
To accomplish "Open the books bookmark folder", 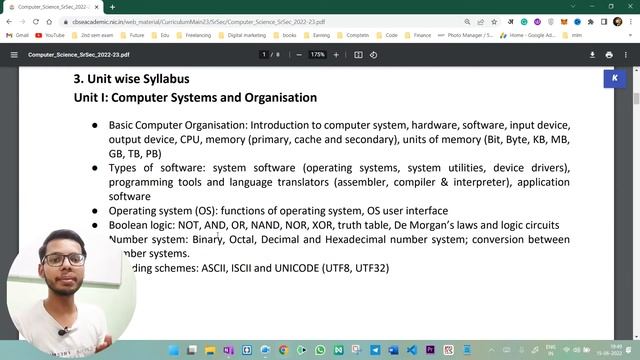I will point(285,35).
